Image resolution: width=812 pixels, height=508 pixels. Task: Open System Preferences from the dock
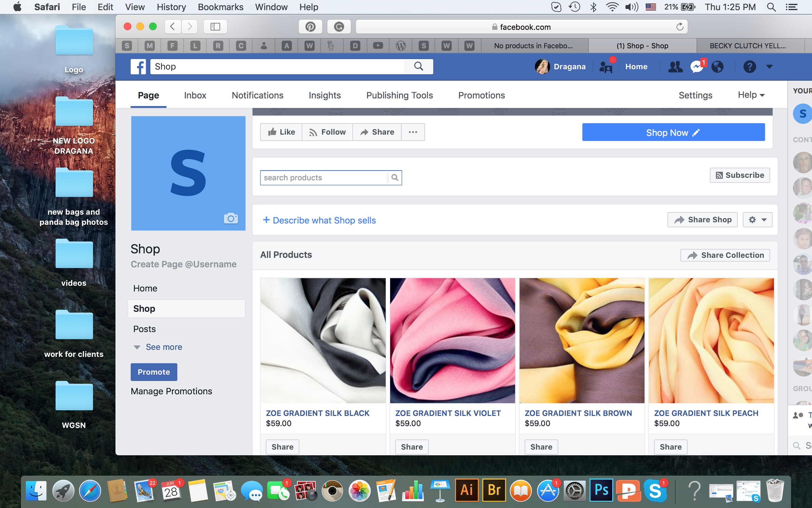coord(574,491)
